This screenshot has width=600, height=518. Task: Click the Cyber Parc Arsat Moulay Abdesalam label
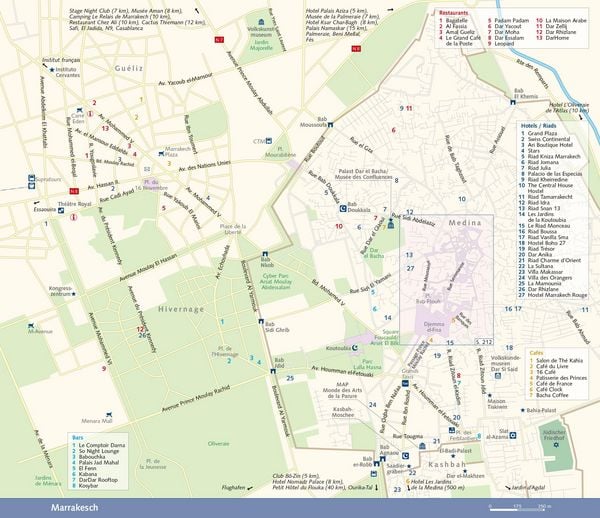(276, 281)
